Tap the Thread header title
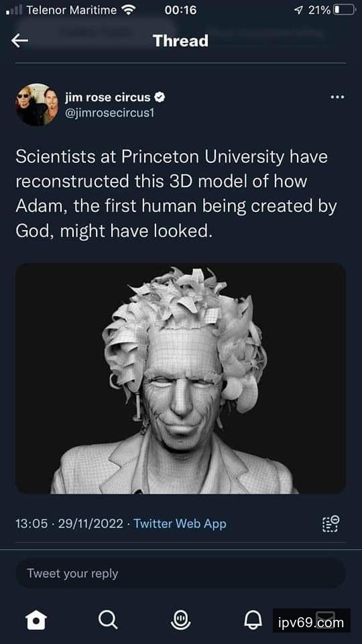 click(x=180, y=41)
